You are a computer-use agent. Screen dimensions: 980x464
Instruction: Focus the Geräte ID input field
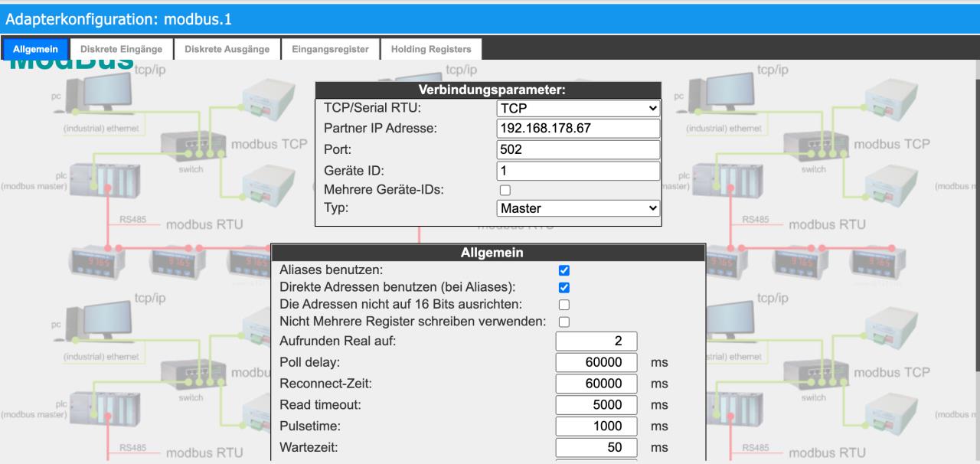[x=578, y=171]
